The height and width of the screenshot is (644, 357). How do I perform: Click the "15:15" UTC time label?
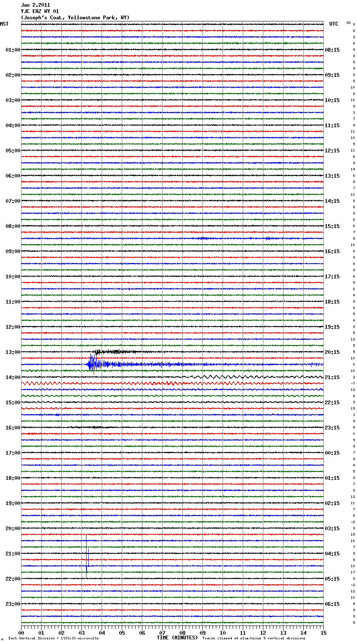pos(332,226)
